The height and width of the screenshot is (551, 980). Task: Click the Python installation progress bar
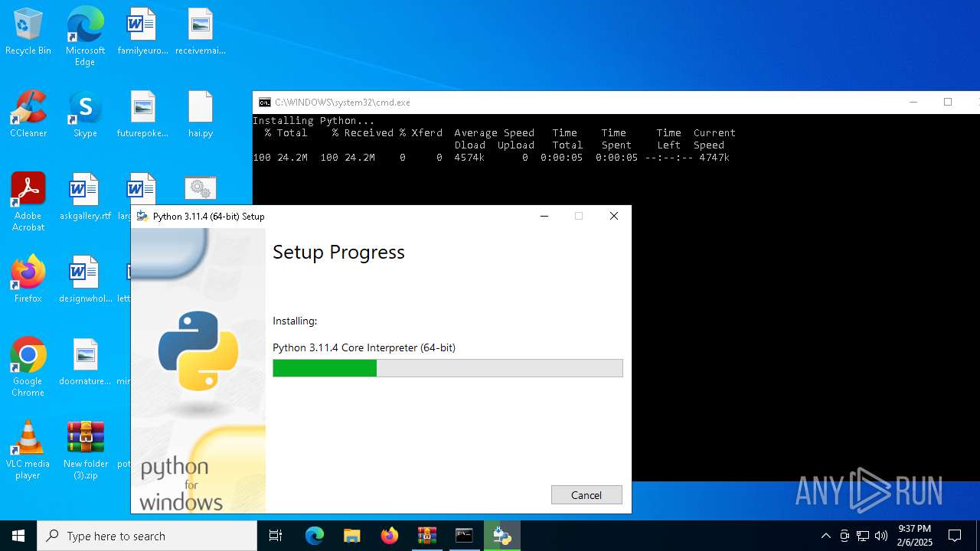pyautogui.click(x=448, y=368)
